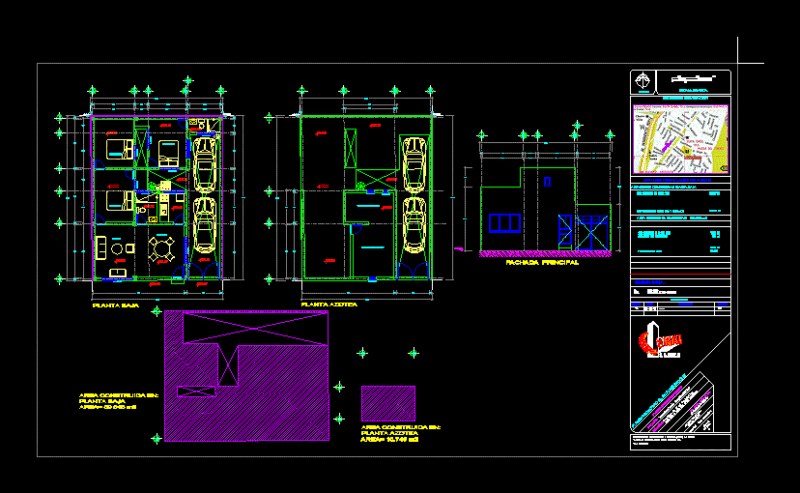
Task: Select the north arrow symbol in title block
Action: 642,81
